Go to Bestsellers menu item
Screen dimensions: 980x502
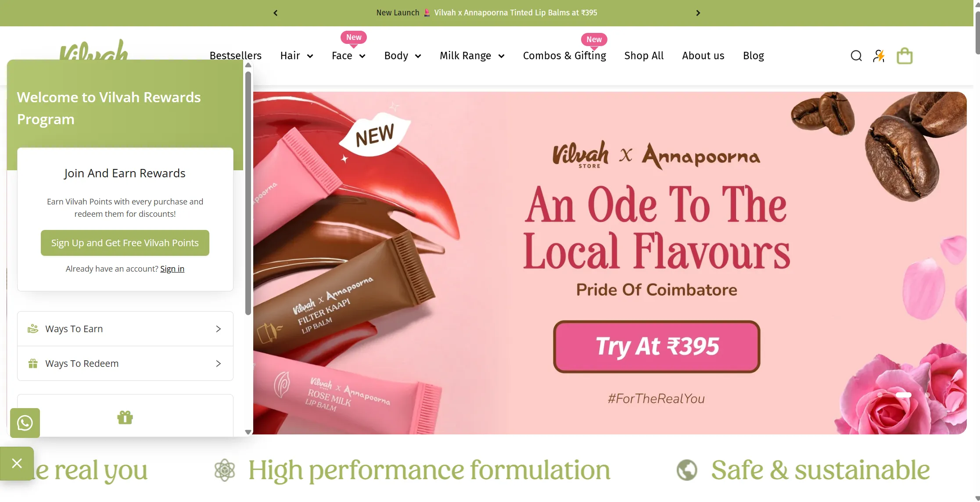click(x=236, y=56)
